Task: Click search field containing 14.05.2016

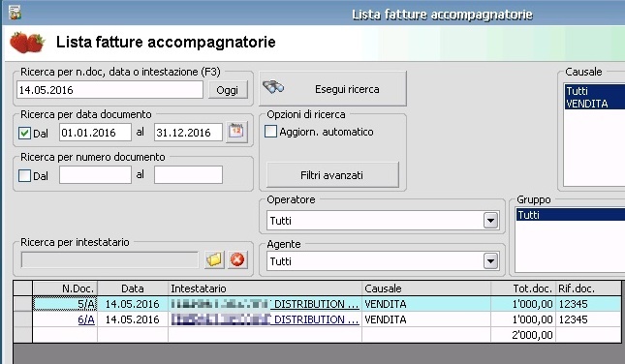Action: (x=110, y=90)
